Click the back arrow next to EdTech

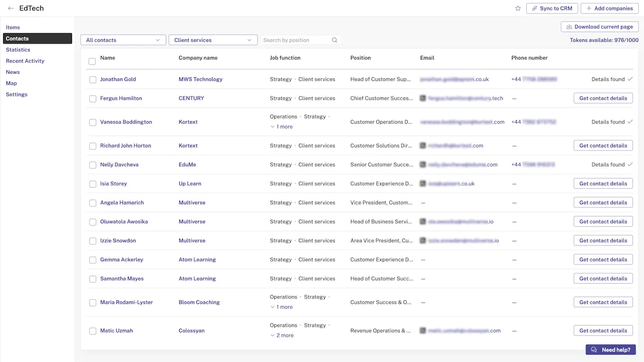[11, 9]
